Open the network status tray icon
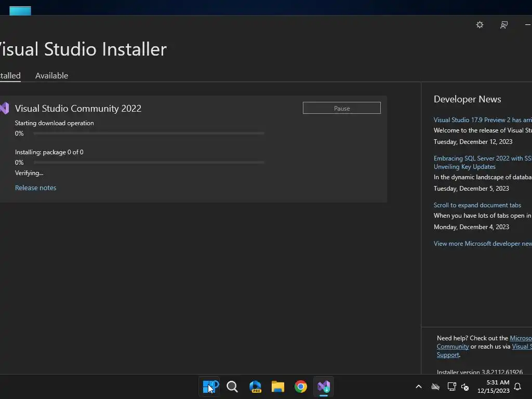The height and width of the screenshot is (399, 532). [x=451, y=387]
